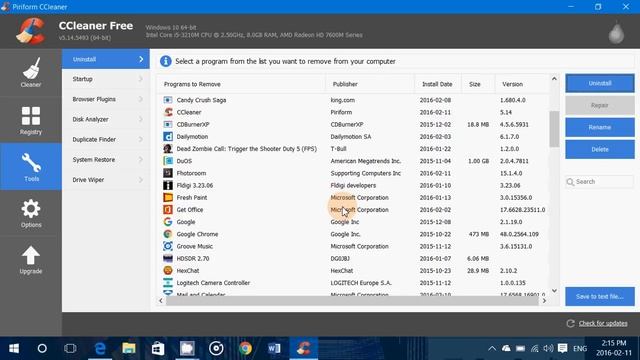Open the Duplicate Finder tab
Screen dimensions: 640x360
[106, 140]
